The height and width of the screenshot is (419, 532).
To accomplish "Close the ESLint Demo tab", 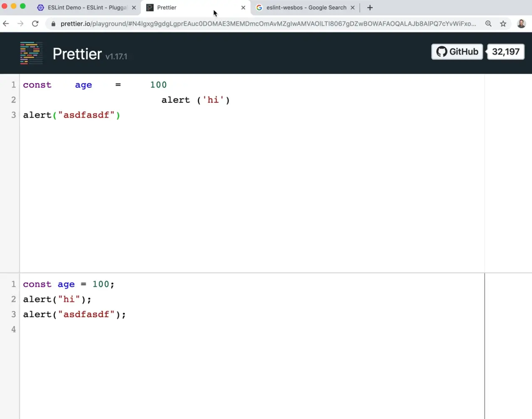I will [134, 7].
